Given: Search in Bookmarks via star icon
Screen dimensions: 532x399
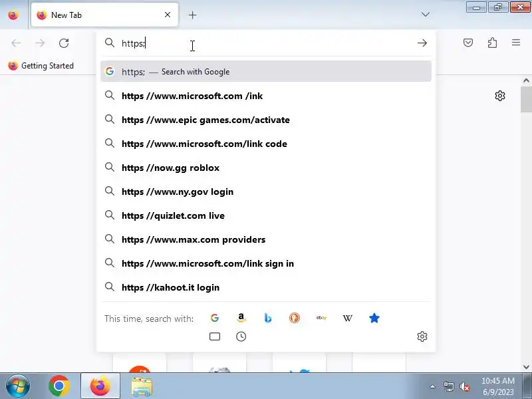Looking at the screenshot, I should click(x=374, y=319).
